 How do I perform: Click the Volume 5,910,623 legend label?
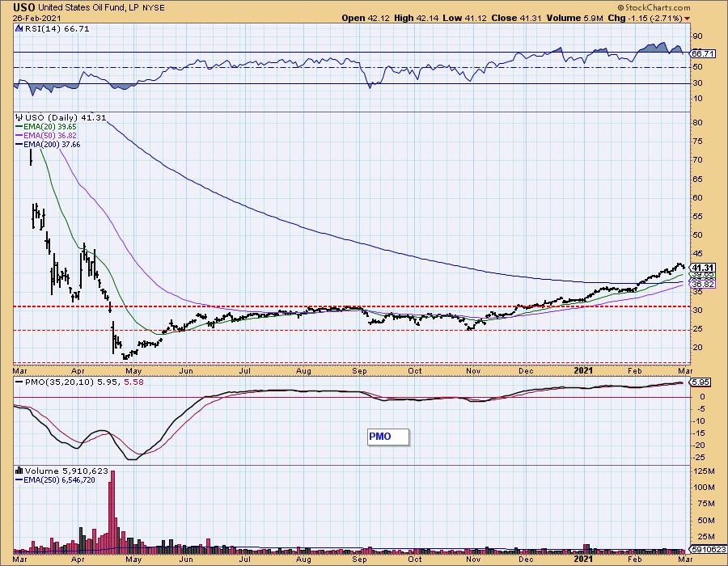pos(66,471)
